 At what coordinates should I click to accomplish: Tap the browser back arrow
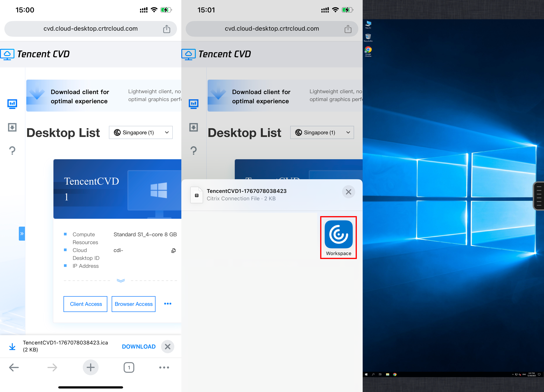14,367
